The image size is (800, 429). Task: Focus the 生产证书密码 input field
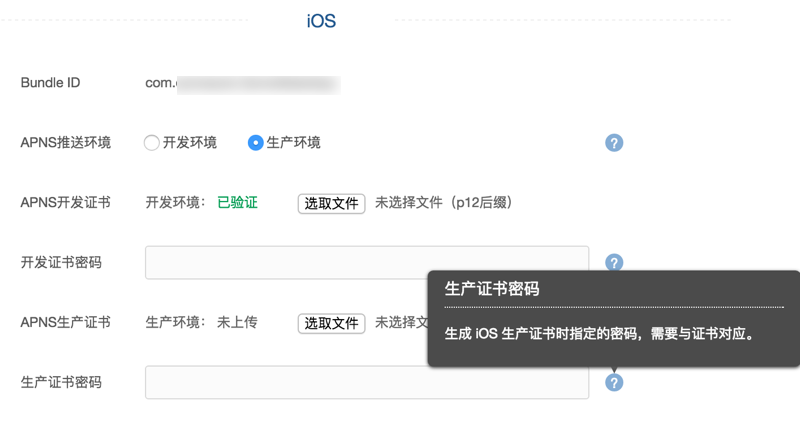[366, 382]
